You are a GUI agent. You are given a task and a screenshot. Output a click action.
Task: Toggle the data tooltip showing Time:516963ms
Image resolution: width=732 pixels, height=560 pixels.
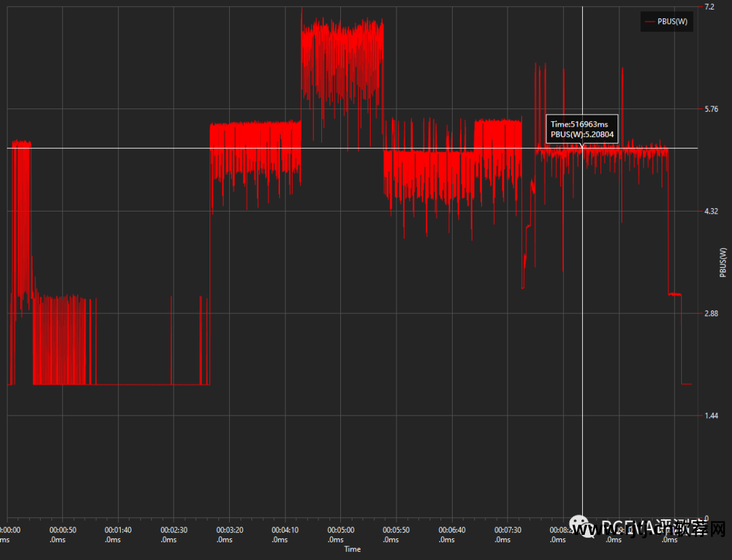pos(582,124)
